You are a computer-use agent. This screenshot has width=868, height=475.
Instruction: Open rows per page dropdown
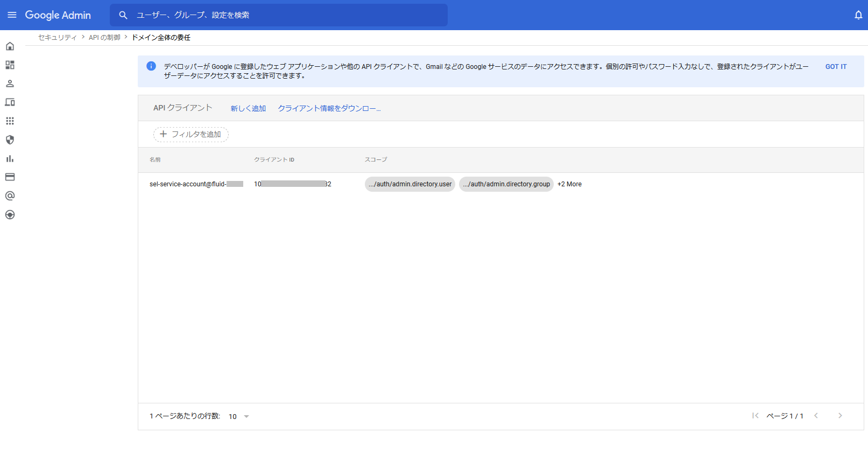coord(239,416)
